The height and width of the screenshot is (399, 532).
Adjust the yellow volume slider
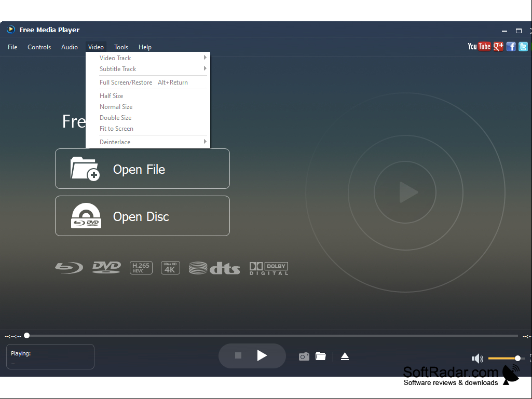click(506, 359)
